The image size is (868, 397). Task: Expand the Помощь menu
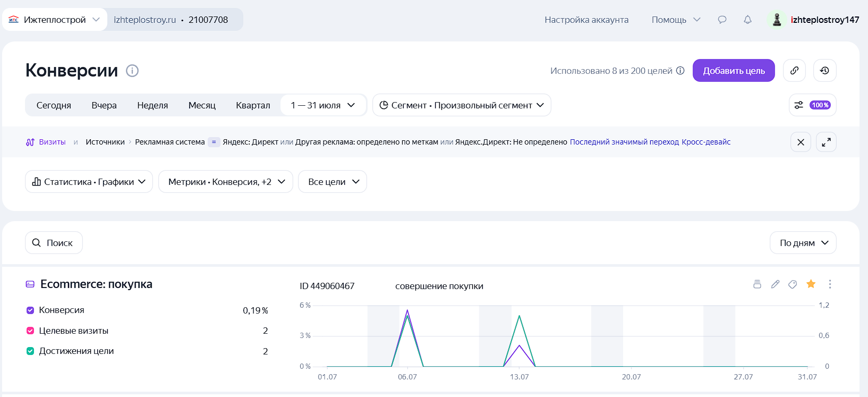(x=676, y=20)
